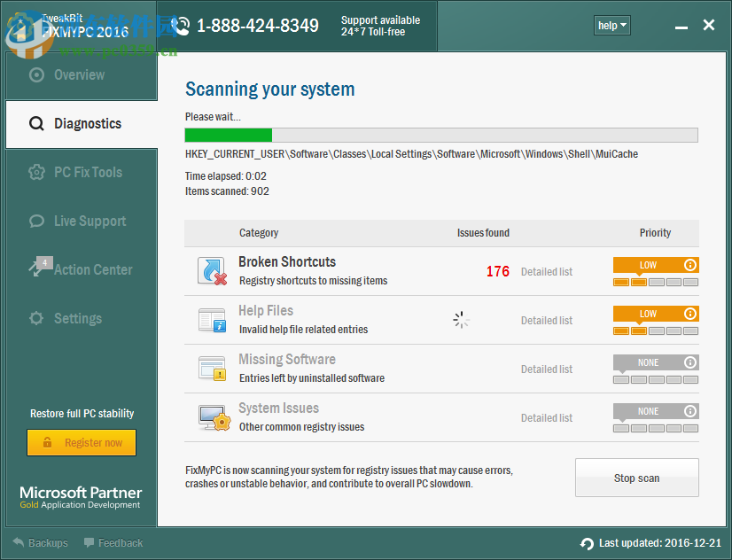Click the Issues found column header

pos(483,233)
